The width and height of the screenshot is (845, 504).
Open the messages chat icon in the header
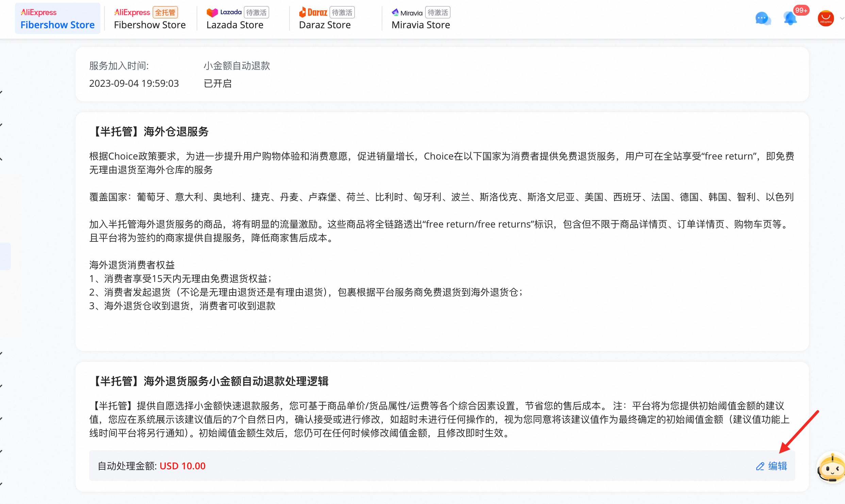(763, 18)
